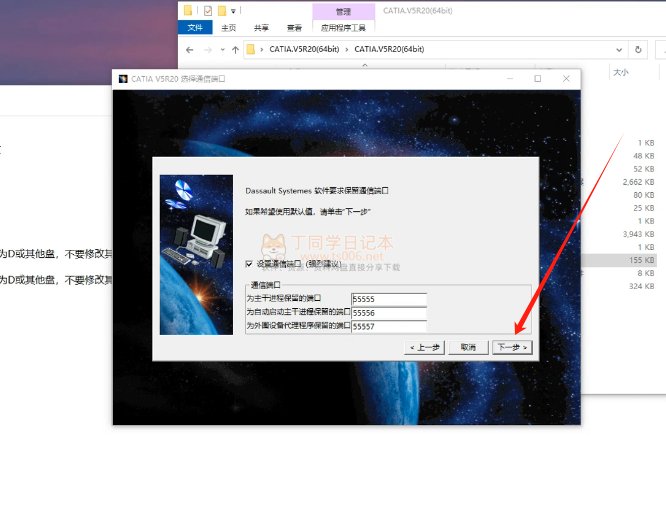Expand the address bar history dropdown
The width and height of the screenshot is (666, 509).
coord(619,50)
